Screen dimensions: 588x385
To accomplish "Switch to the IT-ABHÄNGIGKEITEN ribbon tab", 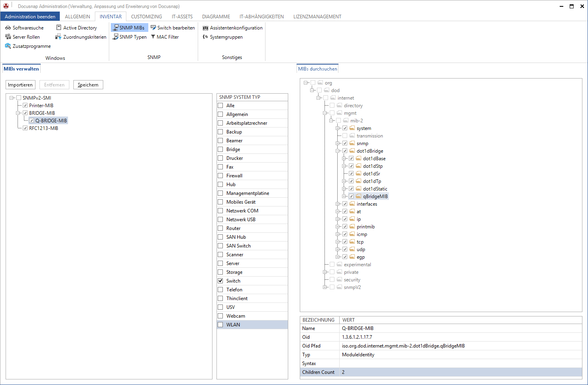I will (262, 17).
